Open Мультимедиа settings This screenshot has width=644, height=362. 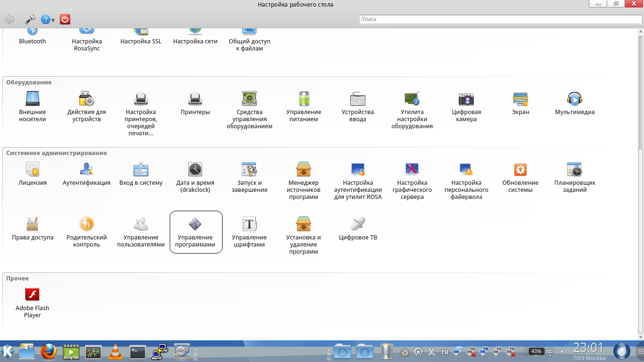(575, 104)
